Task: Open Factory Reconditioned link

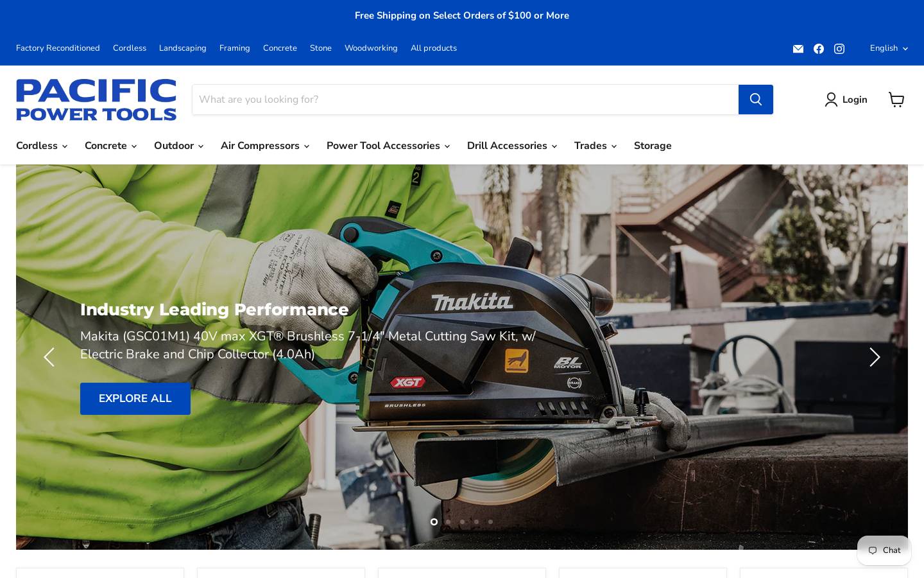Action: pyautogui.click(x=58, y=48)
